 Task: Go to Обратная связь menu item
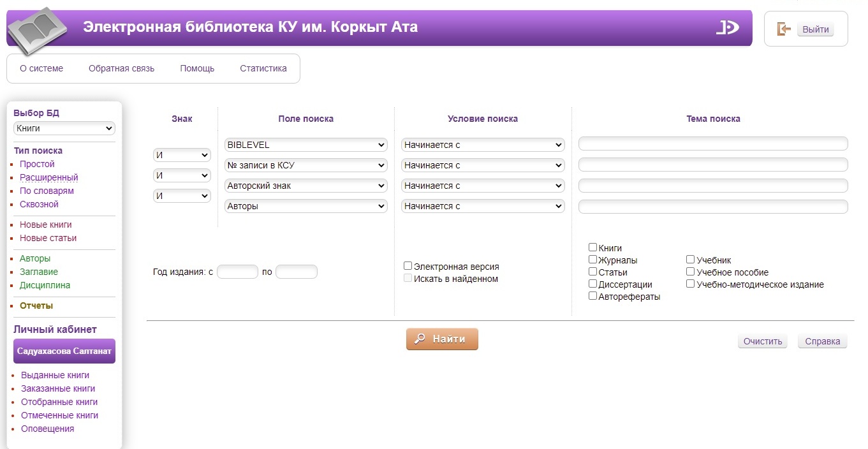121,68
